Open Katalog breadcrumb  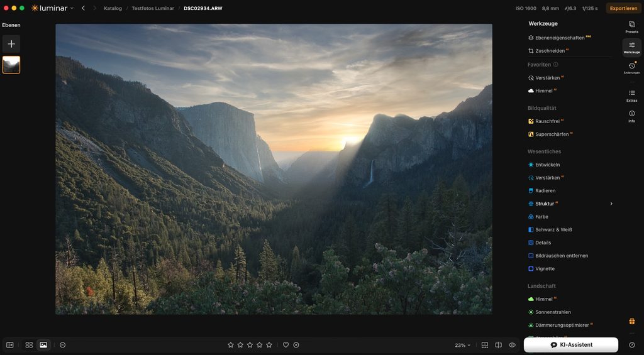[x=113, y=8]
